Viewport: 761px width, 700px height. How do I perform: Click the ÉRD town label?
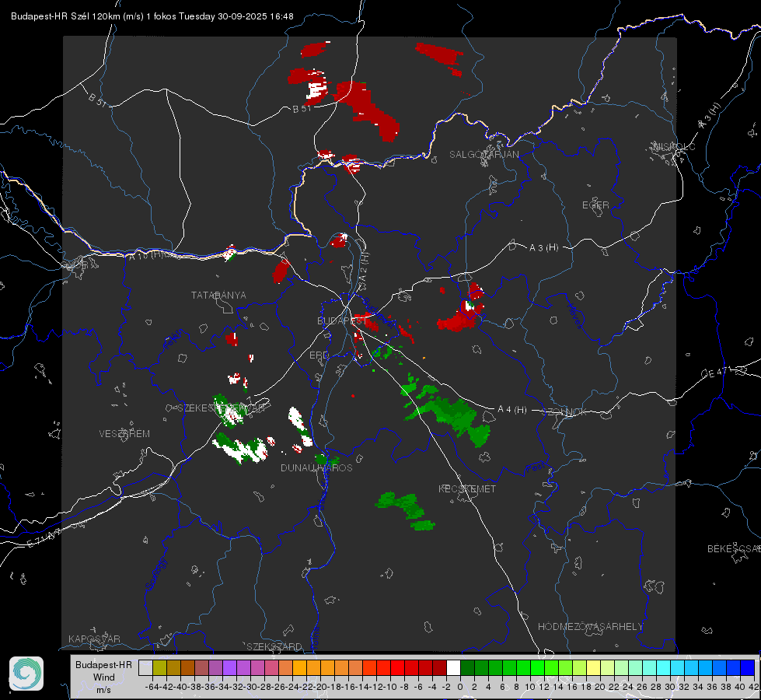pos(319,355)
